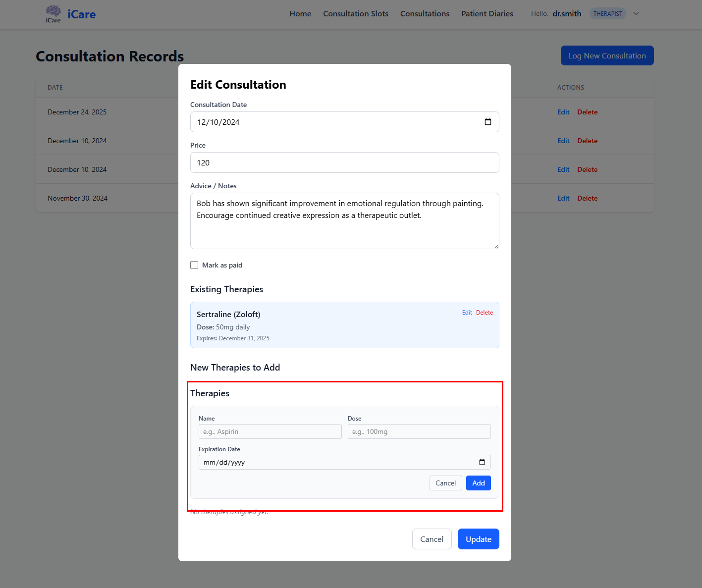This screenshot has width=702, height=588.
Task: Open the Home menu item
Action: click(x=300, y=14)
